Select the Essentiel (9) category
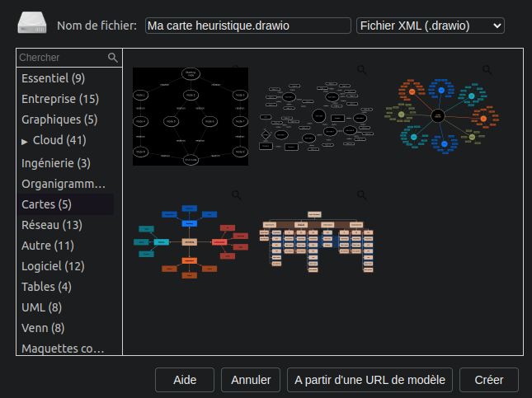The width and height of the screenshot is (532, 398). 54,78
